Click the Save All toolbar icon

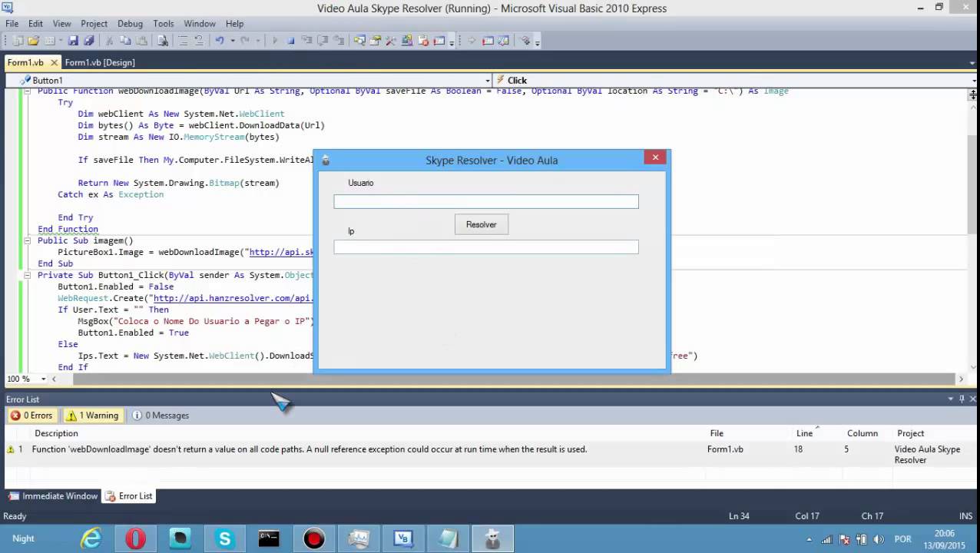88,41
